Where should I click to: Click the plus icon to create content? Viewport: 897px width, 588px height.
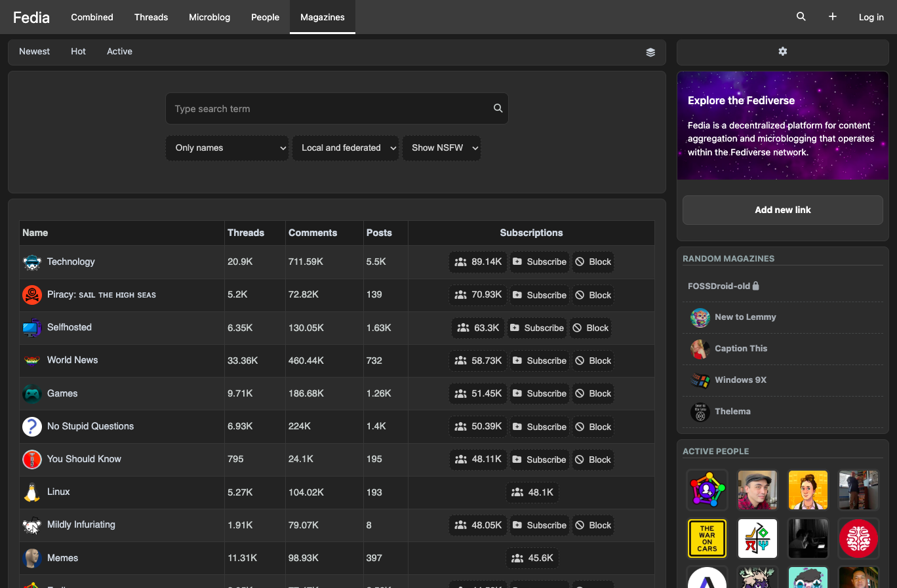point(832,17)
